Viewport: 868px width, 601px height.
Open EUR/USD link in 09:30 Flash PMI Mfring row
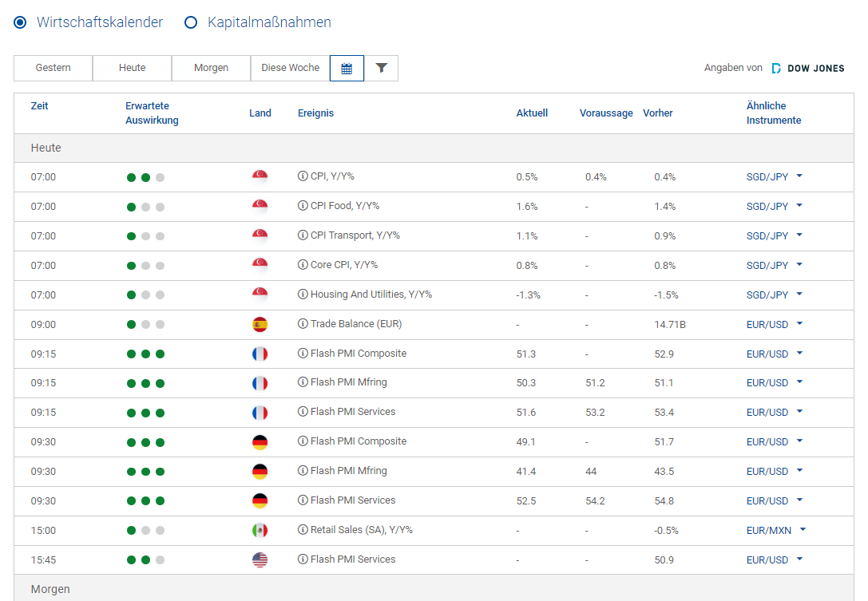767,472
